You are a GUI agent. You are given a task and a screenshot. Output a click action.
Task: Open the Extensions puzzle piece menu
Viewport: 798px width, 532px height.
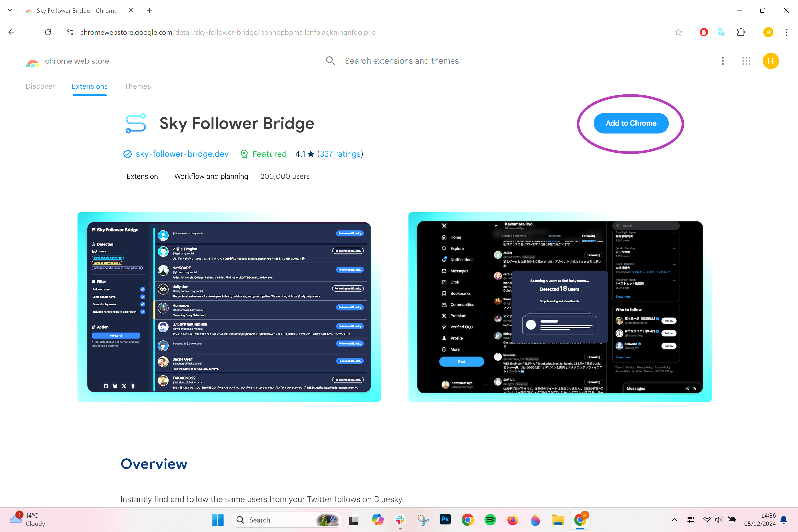[741, 32]
